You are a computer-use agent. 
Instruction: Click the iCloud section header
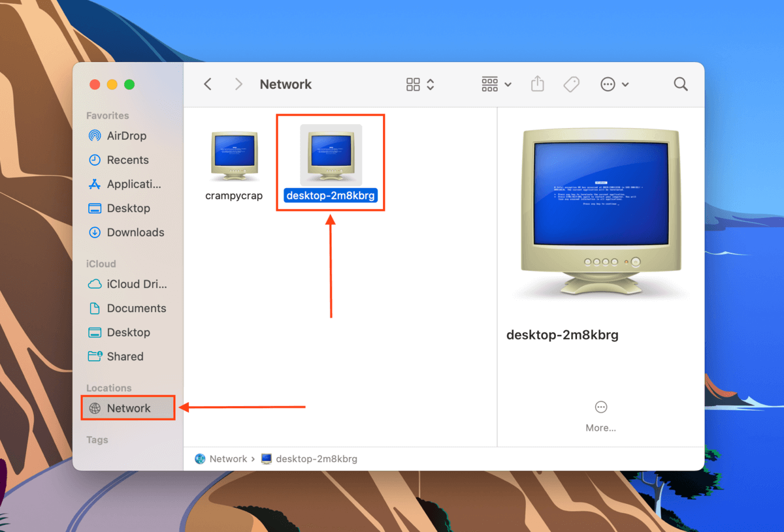tap(101, 264)
